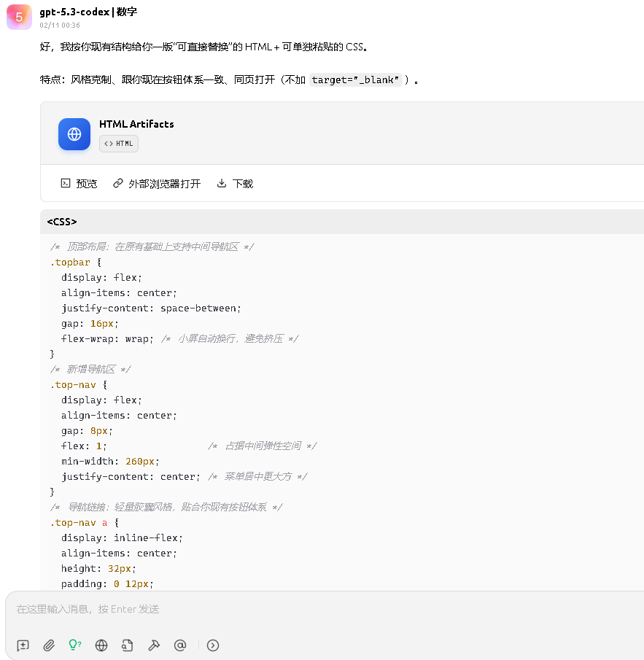
Task: Click the inline code target="_blank"
Action: point(356,80)
